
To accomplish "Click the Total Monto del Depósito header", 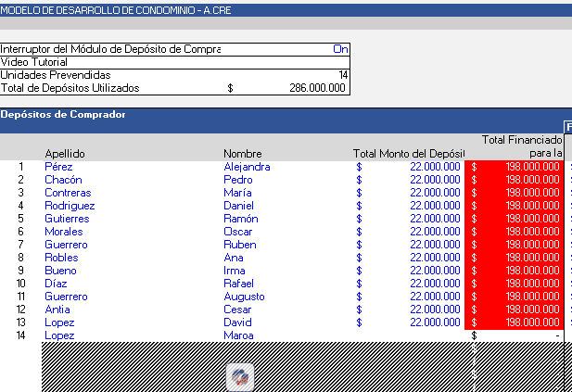I will point(408,154).
